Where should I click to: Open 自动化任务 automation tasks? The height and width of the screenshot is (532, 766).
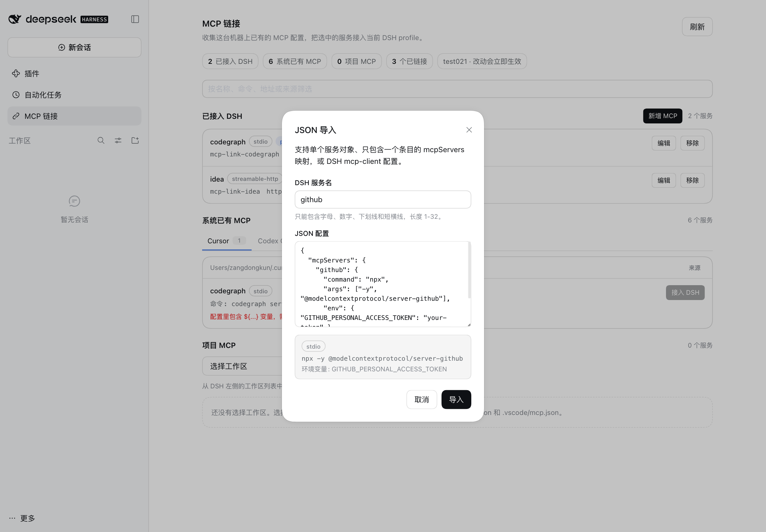(74, 95)
